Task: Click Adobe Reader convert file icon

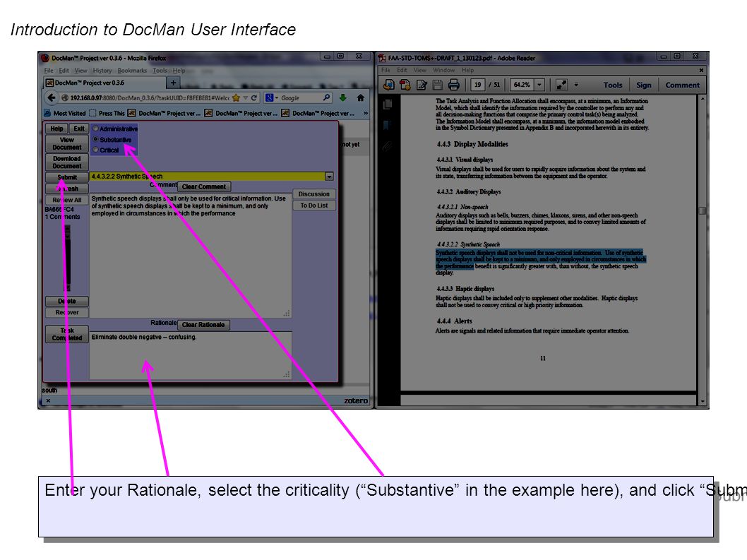Action: [405, 85]
